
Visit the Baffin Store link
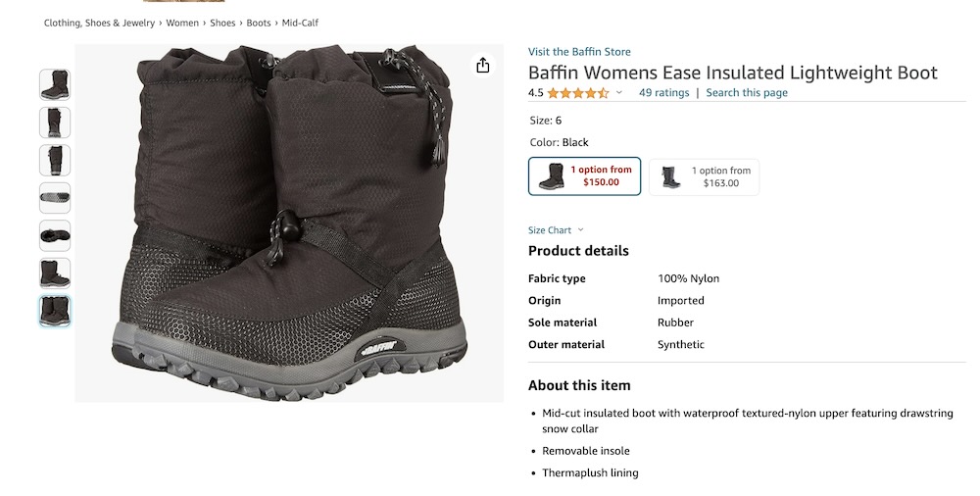579,52
